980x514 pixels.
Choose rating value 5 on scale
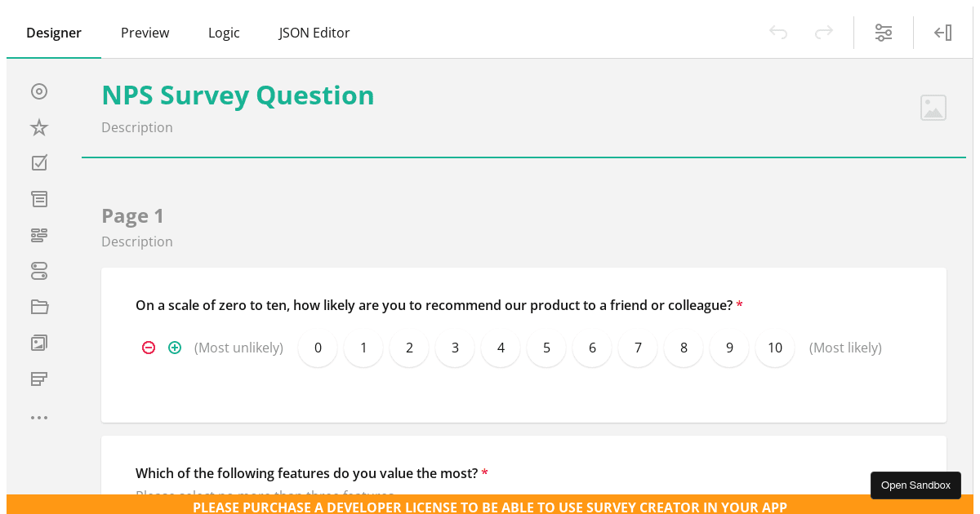[x=546, y=348]
